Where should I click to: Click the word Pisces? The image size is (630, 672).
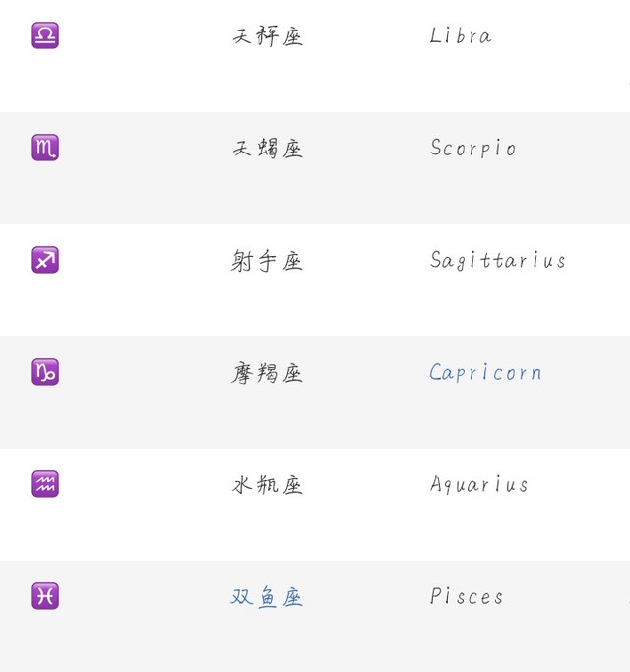467,596
